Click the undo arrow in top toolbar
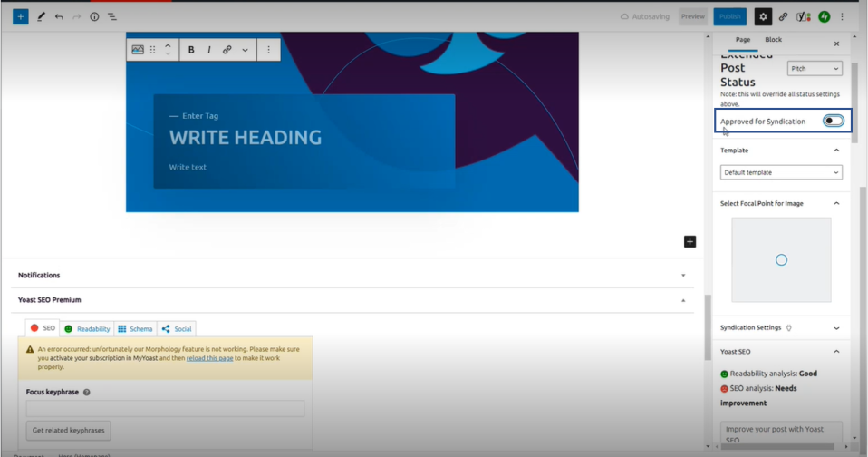This screenshot has width=868, height=457. pos(59,16)
